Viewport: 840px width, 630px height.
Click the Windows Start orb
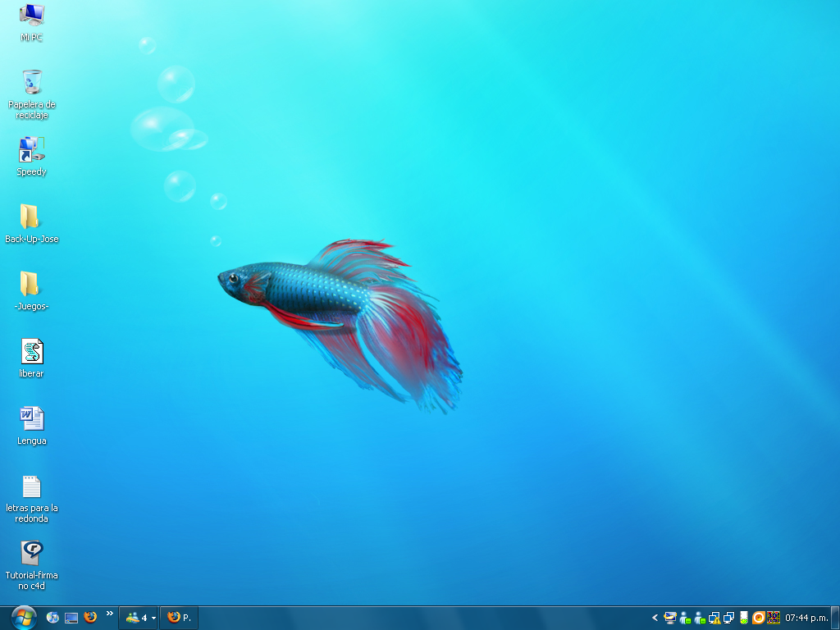[x=24, y=617]
